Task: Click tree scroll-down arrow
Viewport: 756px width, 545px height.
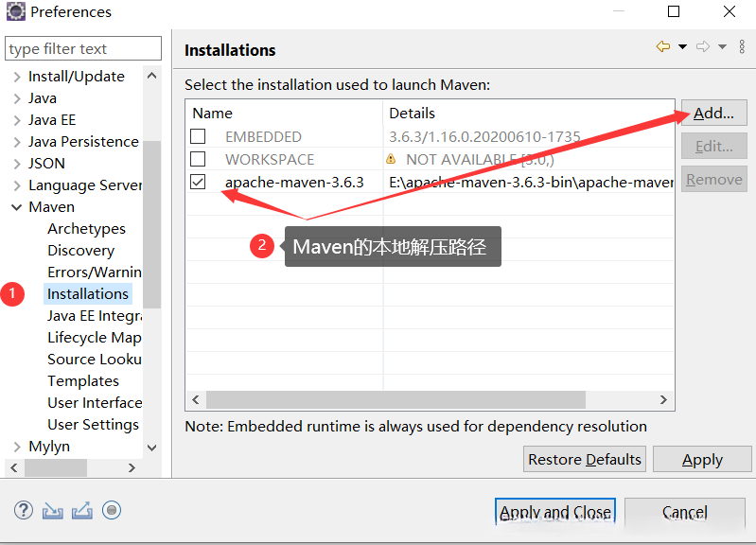Action: point(152,448)
